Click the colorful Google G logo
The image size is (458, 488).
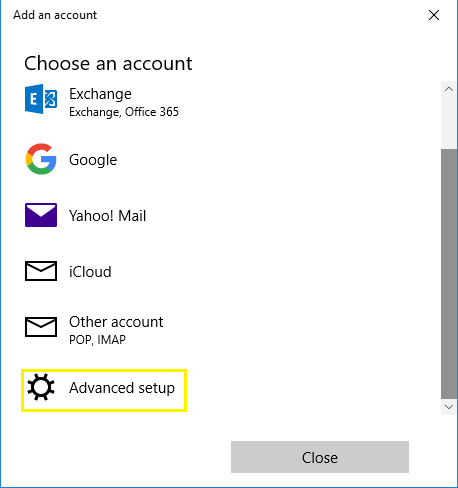[41, 159]
